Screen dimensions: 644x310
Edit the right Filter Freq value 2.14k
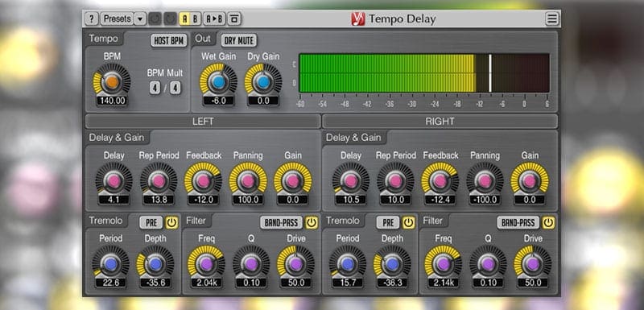(x=444, y=283)
